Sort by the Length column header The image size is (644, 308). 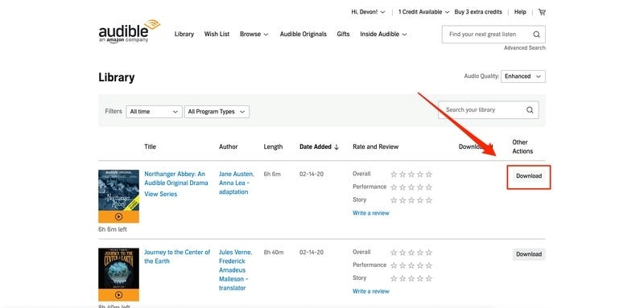click(x=273, y=147)
